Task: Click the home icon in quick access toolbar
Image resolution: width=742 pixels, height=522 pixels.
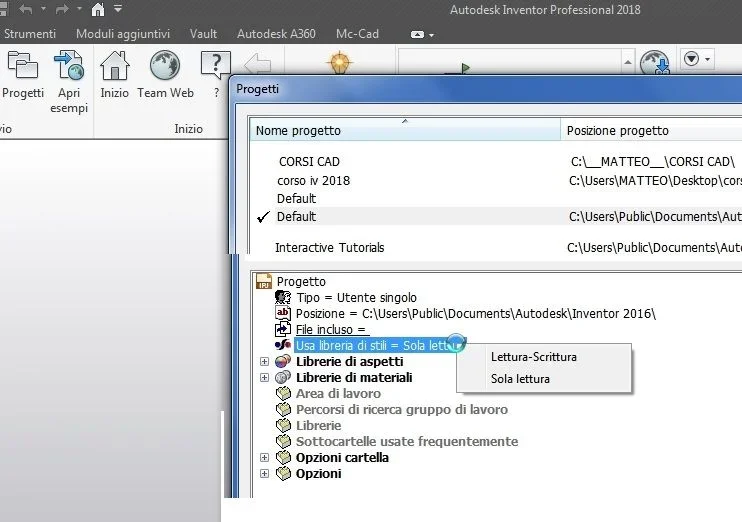Action: [x=97, y=9]
